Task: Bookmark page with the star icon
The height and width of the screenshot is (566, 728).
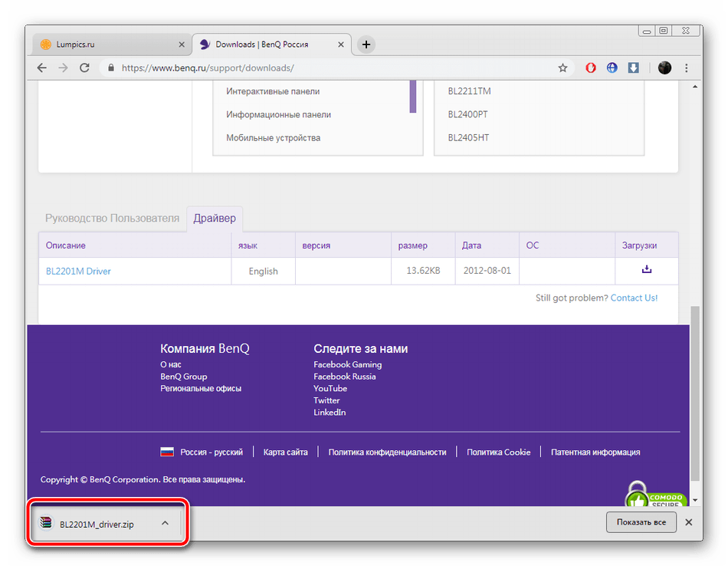Action: tap(562, 67)
